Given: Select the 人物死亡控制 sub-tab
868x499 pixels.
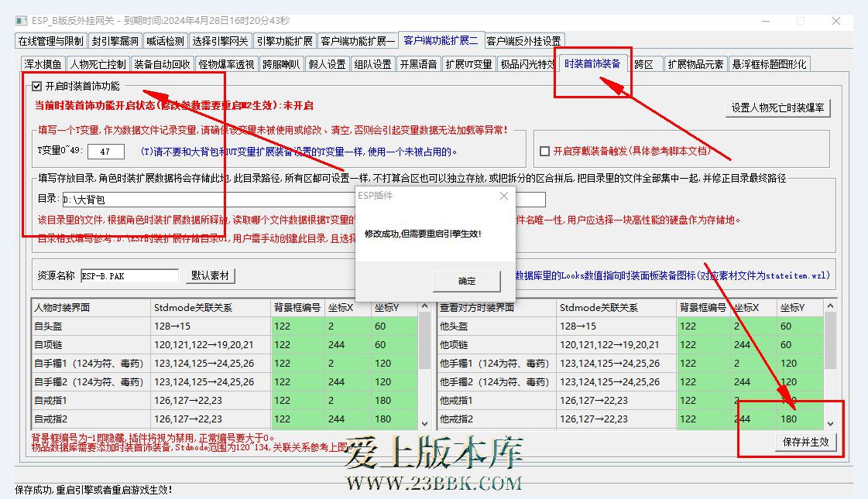Looking at the screenshot, I should pyautogui.click(x=97, y=64).
